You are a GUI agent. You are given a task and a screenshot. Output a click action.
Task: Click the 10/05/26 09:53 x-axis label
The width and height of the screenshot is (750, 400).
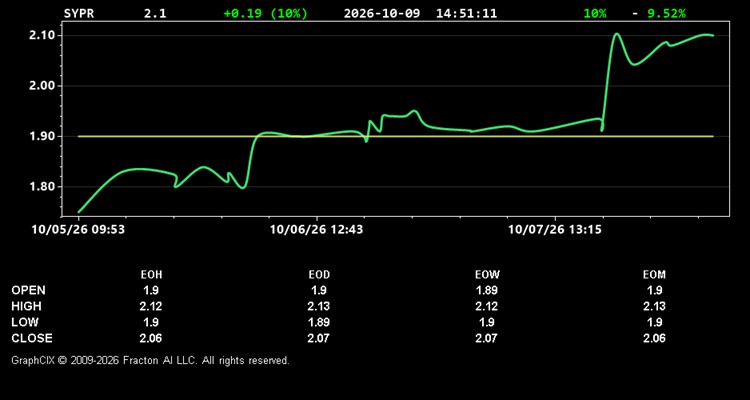78,230
